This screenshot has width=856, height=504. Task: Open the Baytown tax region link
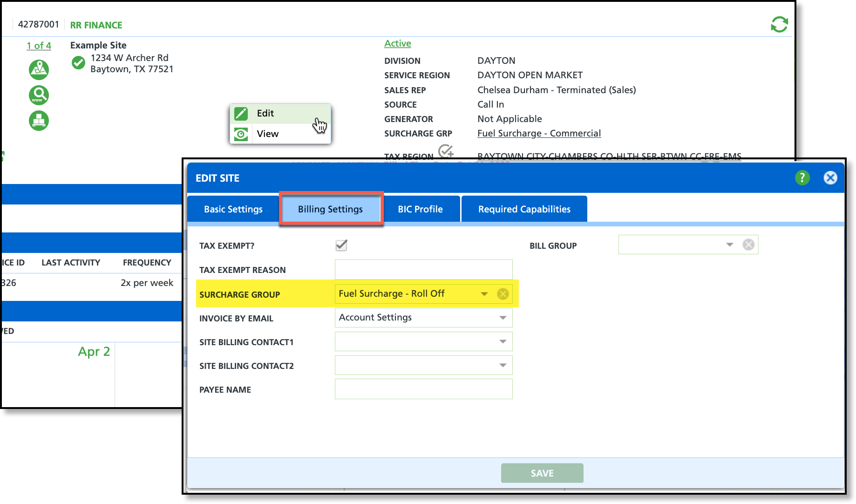pos(609,157)
